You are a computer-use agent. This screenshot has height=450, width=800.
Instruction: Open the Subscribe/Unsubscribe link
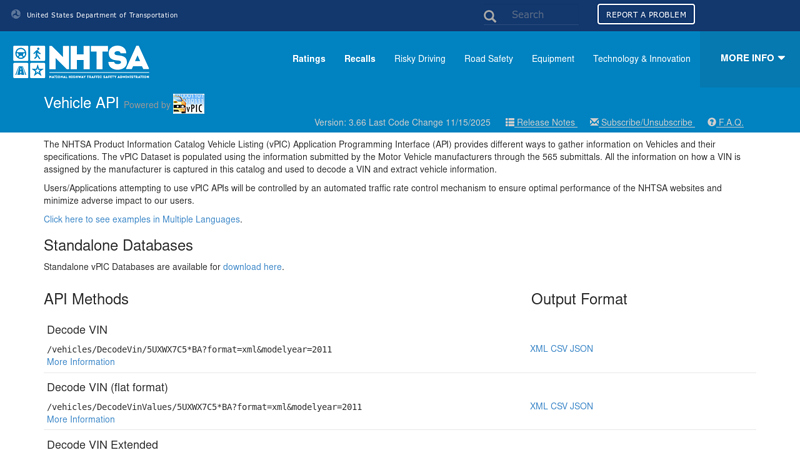(646, 122)
